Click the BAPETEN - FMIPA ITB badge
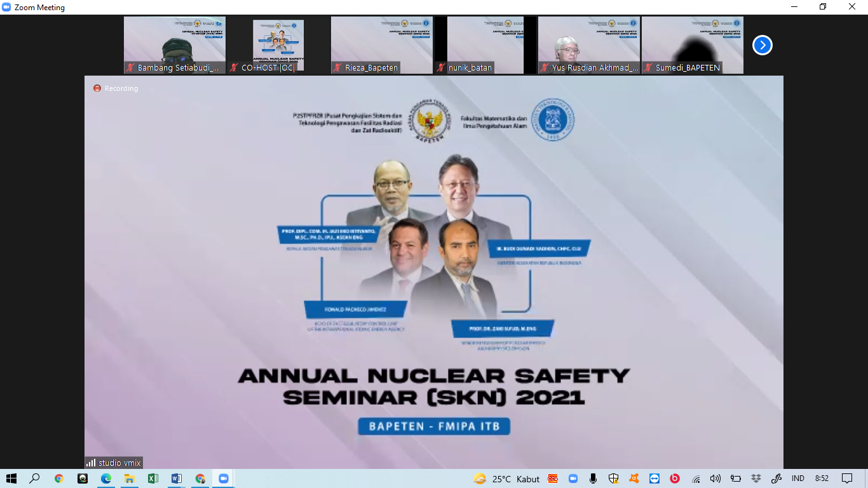The height and width of the screenshot is (488, 868). tap(434, 426)
